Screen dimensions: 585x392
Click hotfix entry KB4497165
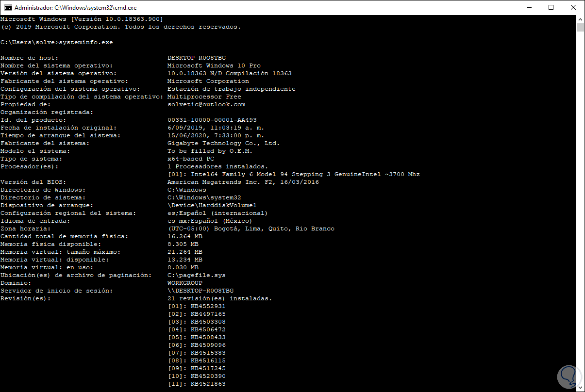coord(197,314)
